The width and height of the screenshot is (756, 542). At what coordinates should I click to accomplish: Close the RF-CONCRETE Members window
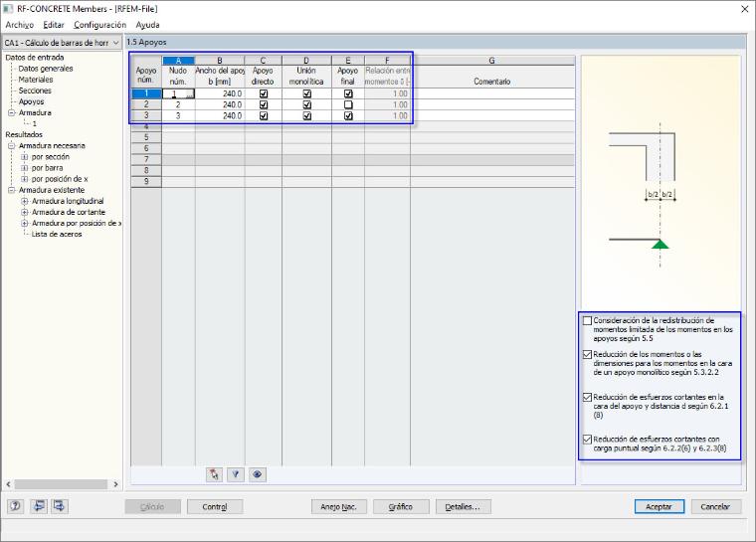click(x=744, y=9)
